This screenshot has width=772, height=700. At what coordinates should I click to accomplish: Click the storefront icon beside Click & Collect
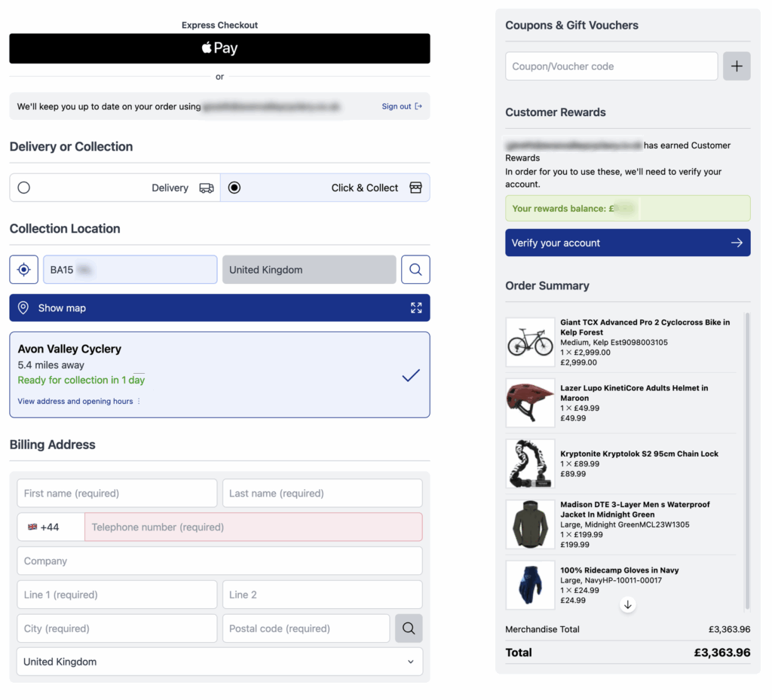(x=415, y=188)
